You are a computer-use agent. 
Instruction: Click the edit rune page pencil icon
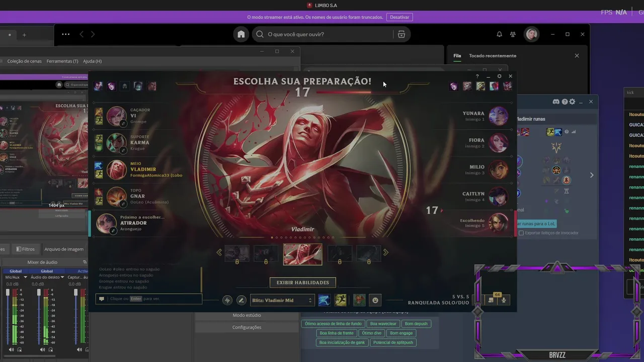(242, 300)
